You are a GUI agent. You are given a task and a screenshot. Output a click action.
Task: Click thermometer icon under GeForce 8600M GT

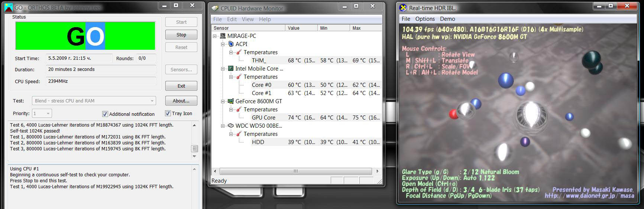point(239,110)
